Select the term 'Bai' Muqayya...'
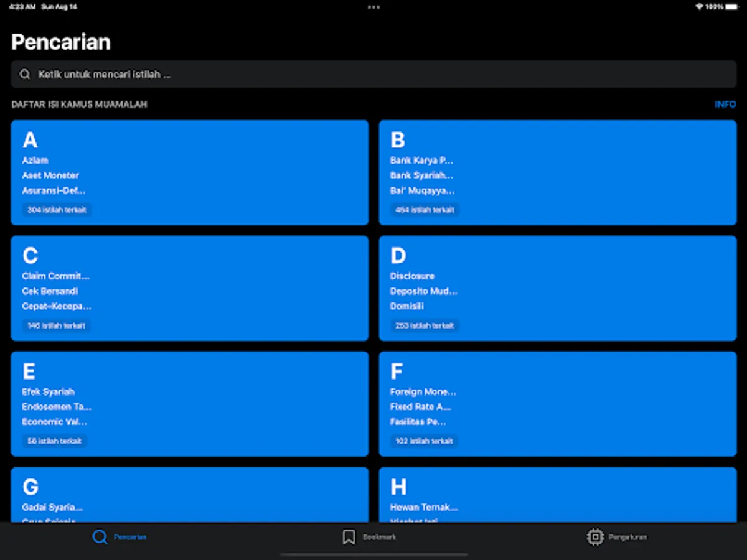This screenshot has height=560, width=747. tap(422, 190)
